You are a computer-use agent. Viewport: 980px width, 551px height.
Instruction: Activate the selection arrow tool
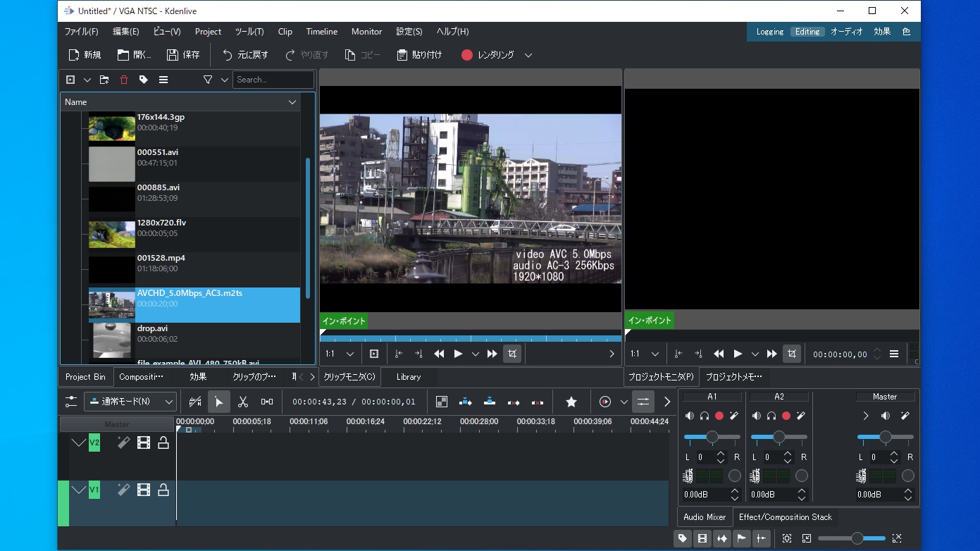[x=219, y=402]
